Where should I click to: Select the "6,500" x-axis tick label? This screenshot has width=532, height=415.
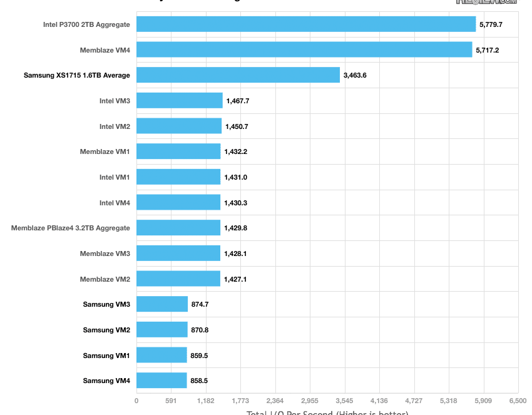[x=518, y=401]
